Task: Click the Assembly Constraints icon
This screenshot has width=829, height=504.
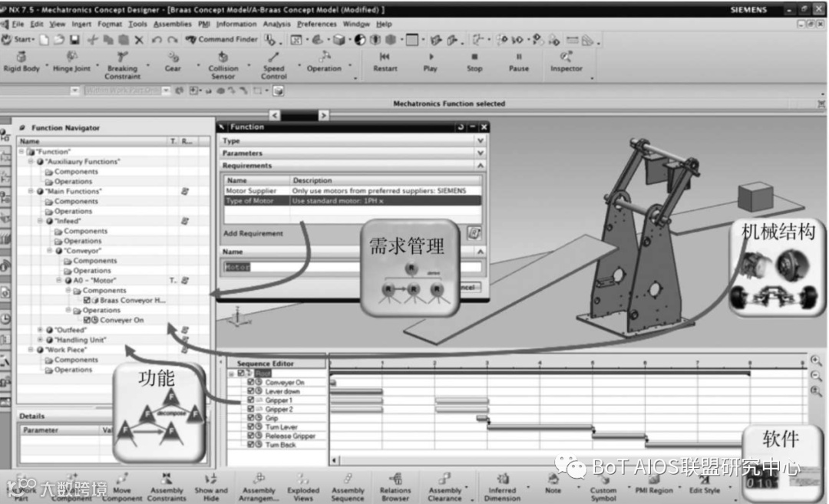Action: tap(167, 487)
